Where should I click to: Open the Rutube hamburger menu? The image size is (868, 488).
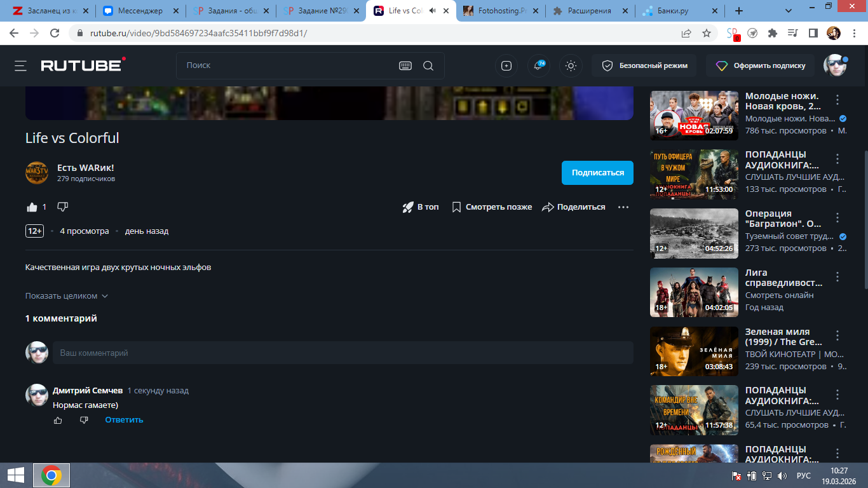tap(21, 65)
